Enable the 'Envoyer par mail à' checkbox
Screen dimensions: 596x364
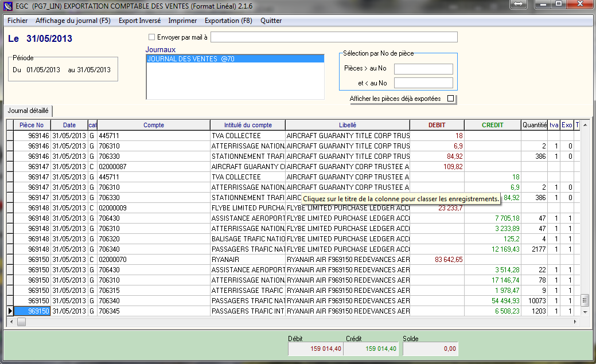pyautogui.click(x=151, y=37)
